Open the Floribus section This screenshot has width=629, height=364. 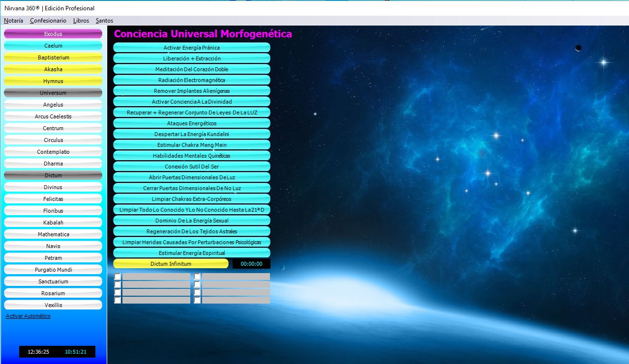coord(53,211)
